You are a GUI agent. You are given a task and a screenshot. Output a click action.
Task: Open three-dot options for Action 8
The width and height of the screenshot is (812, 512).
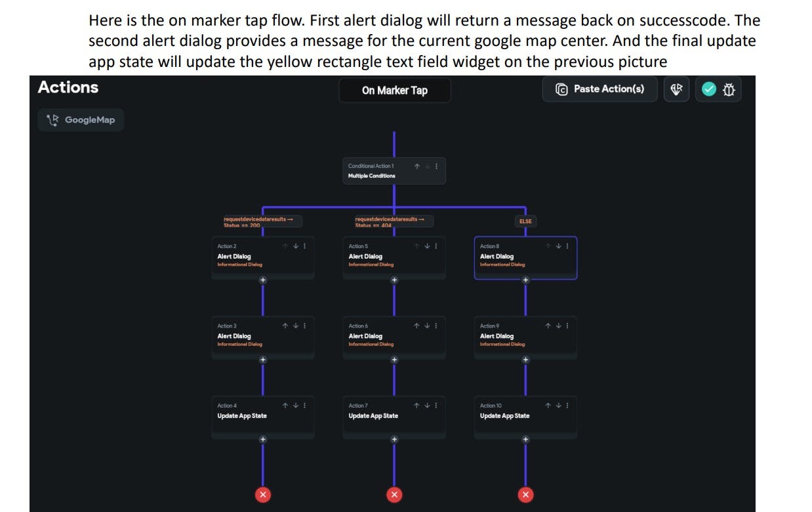[567, 246]
